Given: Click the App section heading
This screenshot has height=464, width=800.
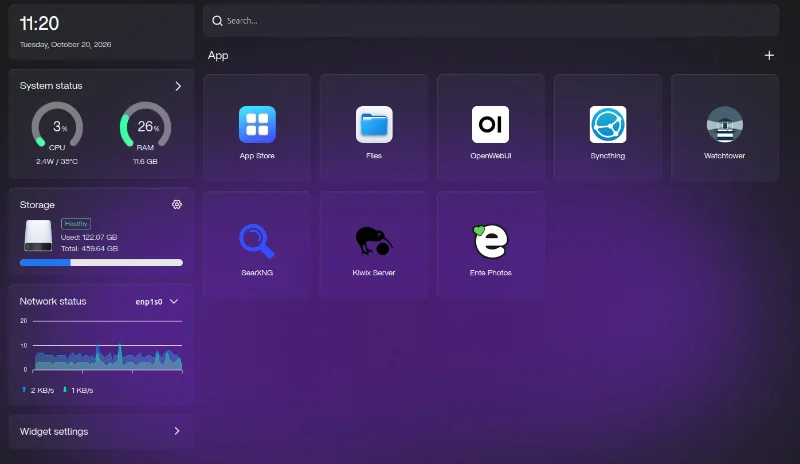Looking at the screenshot, I should pyautogui.click(x=218, y=56).
